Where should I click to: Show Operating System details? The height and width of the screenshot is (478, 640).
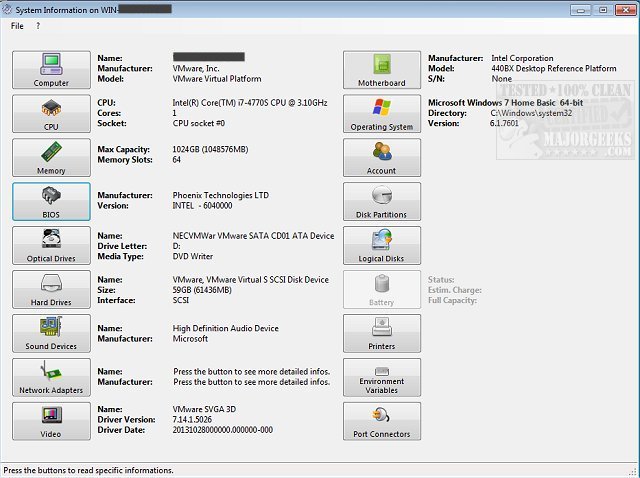coord(382,114)
